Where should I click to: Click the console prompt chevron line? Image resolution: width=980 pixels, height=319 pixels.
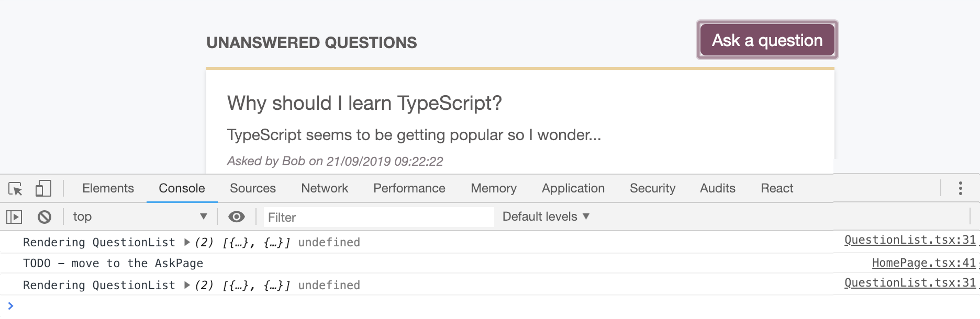pos(209,306)
